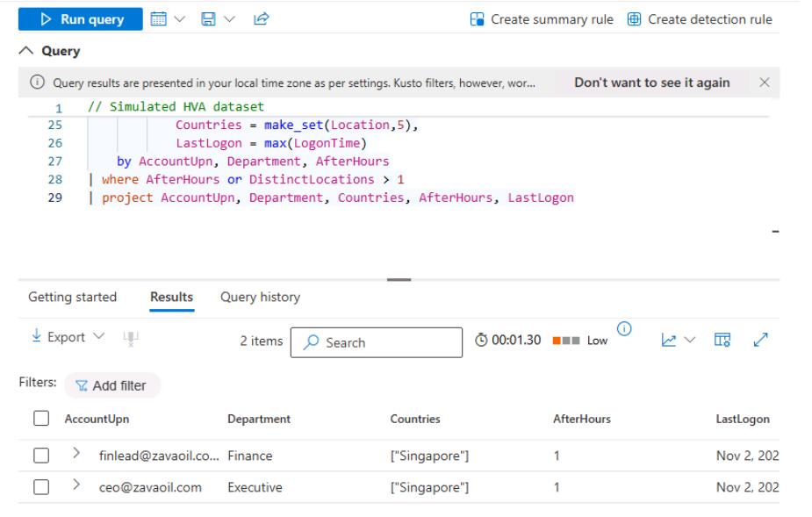Switch to the Query history tab
This screenshot has width=812, height=517.
click(x=260, y=297)
